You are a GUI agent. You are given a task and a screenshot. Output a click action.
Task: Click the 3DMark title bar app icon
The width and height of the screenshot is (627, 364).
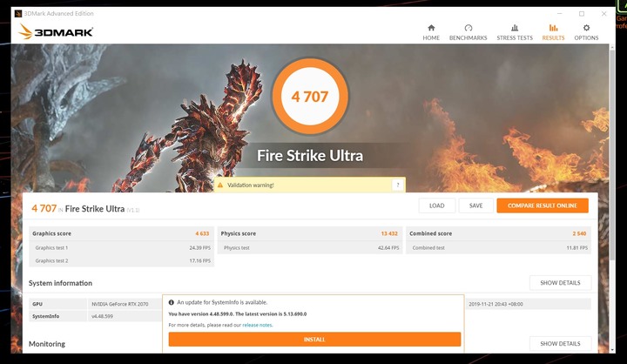pyautogui.click(x=18, y=14)
